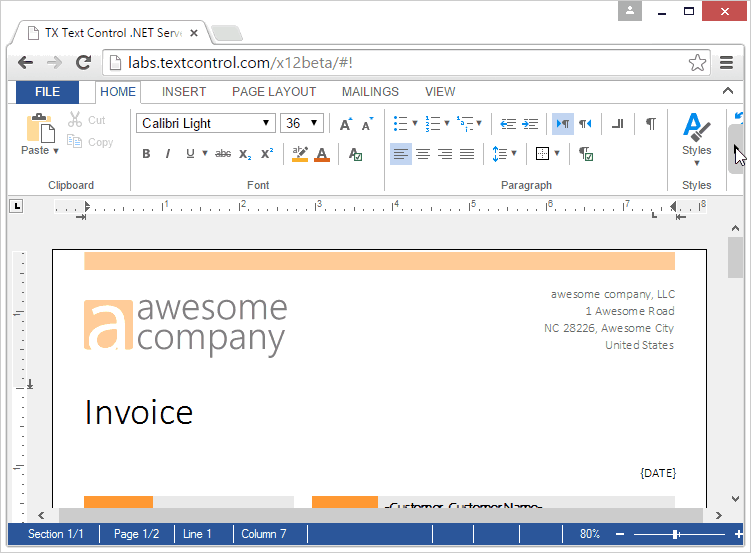Insert a bulleted list
This screenshot has width=751, height=553.
400,124
